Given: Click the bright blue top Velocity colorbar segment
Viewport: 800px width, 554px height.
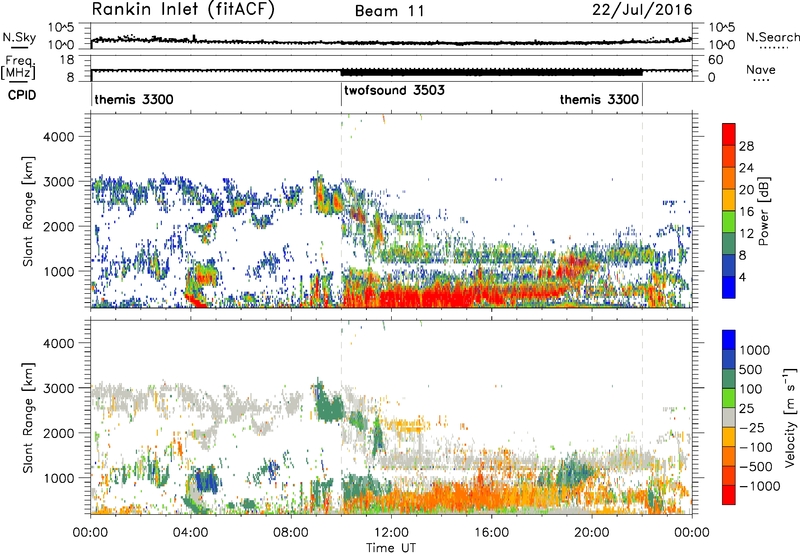Looking at the screenshot, I should coord(729,340).
